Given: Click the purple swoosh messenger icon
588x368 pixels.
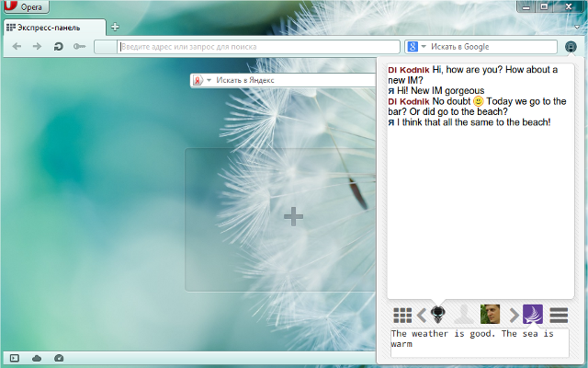Looking at the screenshot, I should (x=534, y=314).
